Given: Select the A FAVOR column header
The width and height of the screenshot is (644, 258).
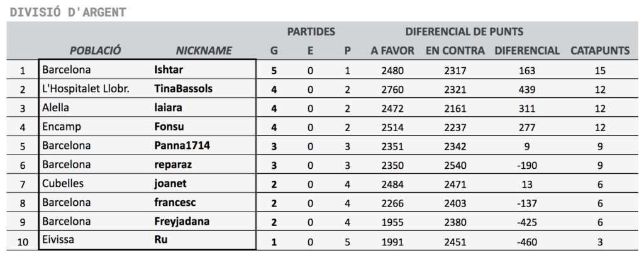Looking at the screenshot, I should (x=392, y=50).
